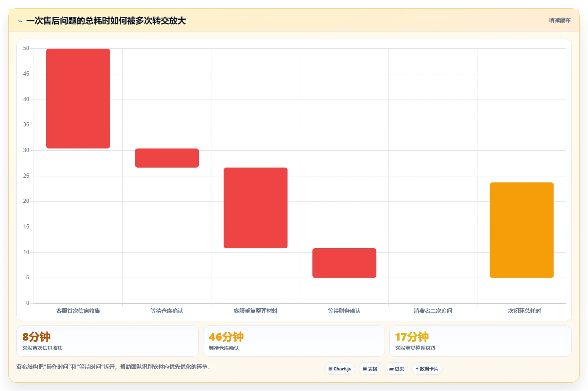The width and height of the screenshot is (588, 391).
Task: Click the y-axis value 25
Action: pyautogui.click(x=26, y=176)
